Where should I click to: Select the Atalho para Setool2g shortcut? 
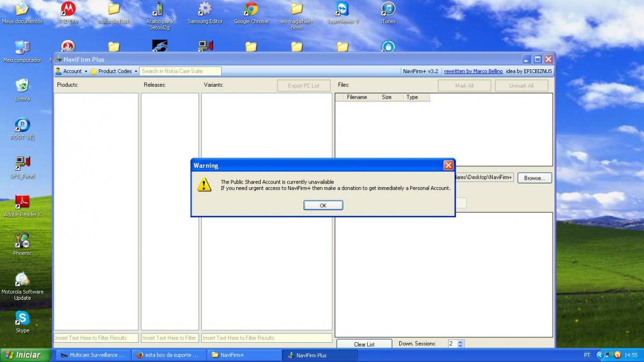159,16
